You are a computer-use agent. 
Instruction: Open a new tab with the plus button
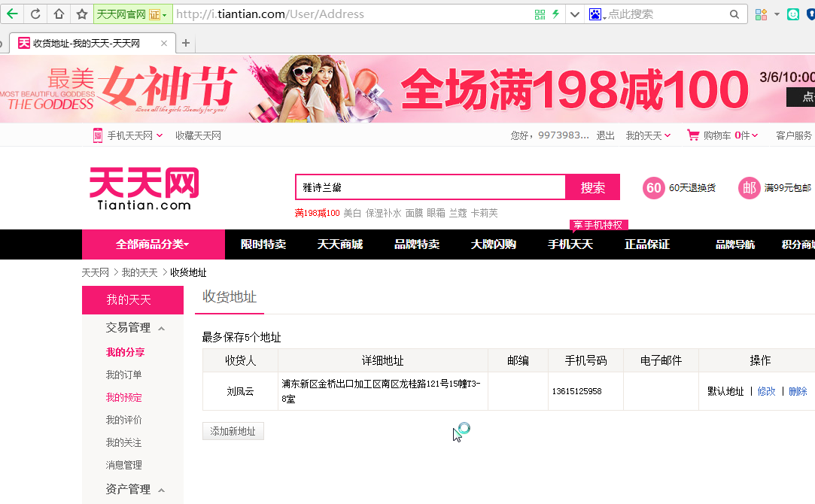[x=186, y=43]
